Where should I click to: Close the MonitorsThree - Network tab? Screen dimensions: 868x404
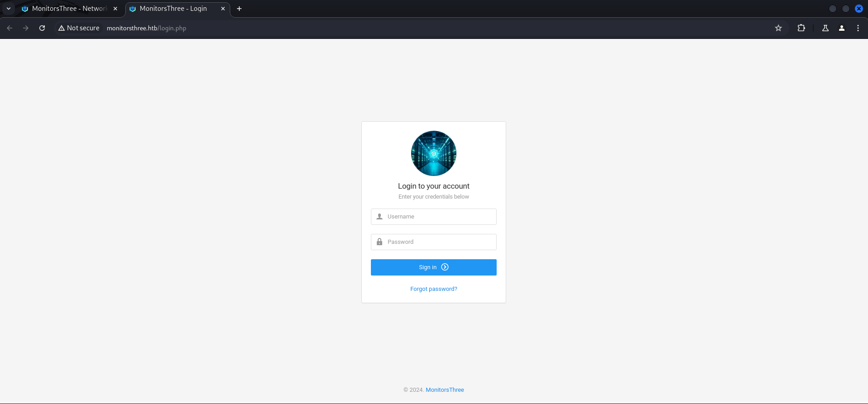[x=115, y=9]
